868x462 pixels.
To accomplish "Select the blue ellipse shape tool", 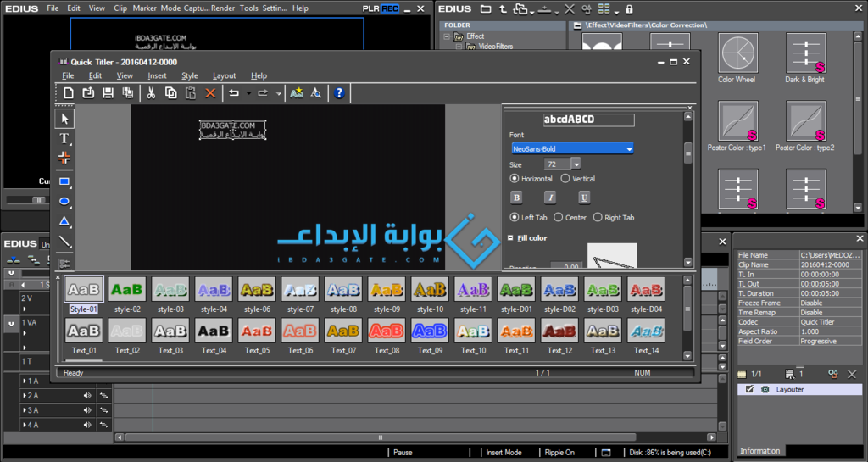I will pos(64,202).
